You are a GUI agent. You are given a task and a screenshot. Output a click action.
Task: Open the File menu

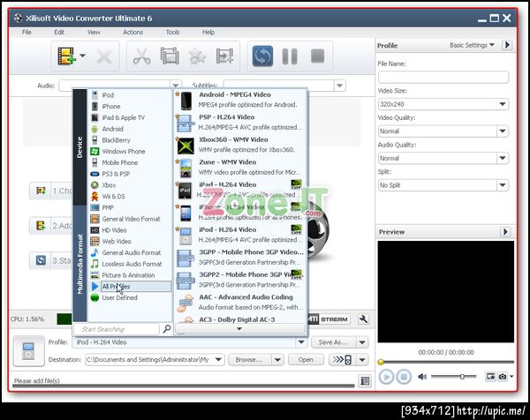click(26, 32)
